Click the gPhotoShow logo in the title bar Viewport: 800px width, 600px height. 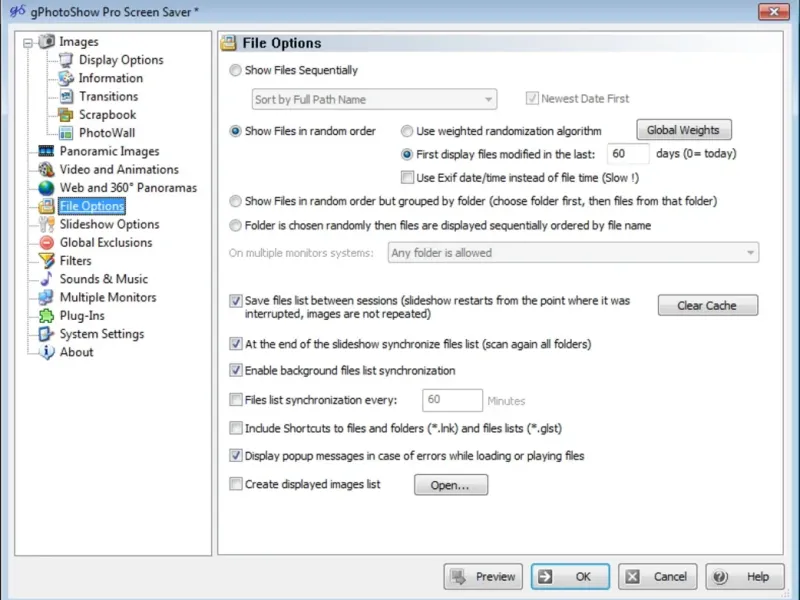pos(17,11)
